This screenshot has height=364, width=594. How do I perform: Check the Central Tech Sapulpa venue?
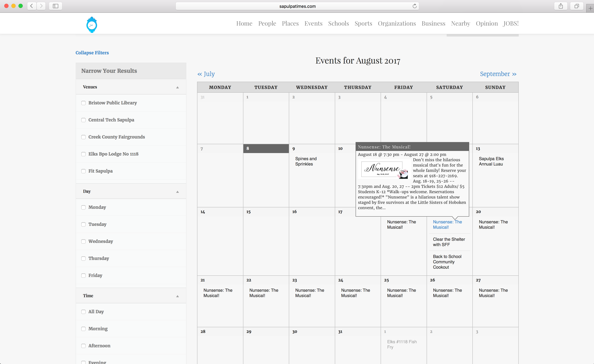coord(83,120)
